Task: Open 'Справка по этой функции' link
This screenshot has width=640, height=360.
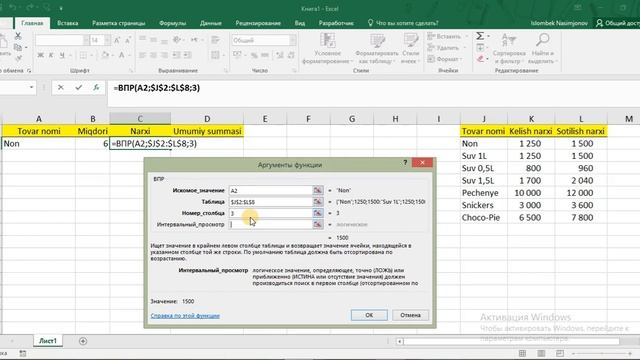Action: click(x=185, y=316)
